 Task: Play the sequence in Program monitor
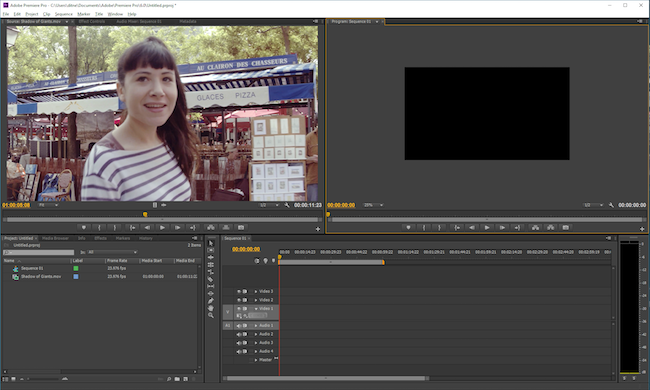(x=487, y=228)
